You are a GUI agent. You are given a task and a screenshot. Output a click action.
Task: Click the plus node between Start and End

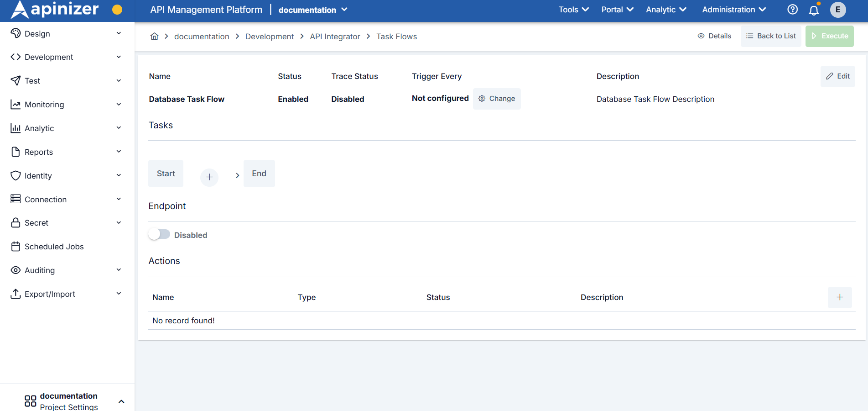point(209,177)
